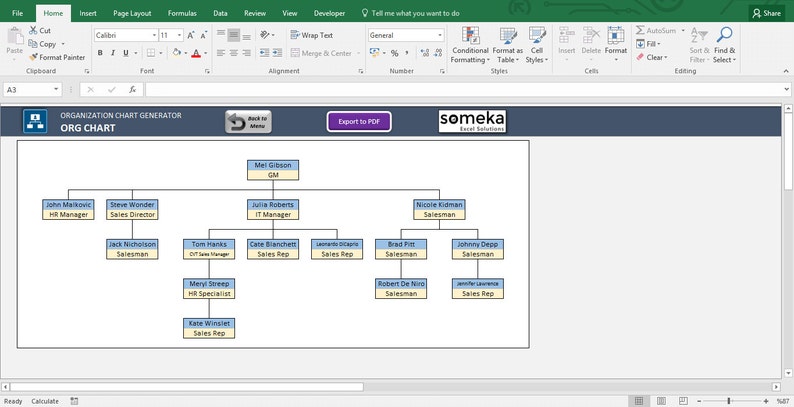This screenshot has height=407, width=794.
Task: Expand Conditional Formatting menu
Action: click(470, 46)
